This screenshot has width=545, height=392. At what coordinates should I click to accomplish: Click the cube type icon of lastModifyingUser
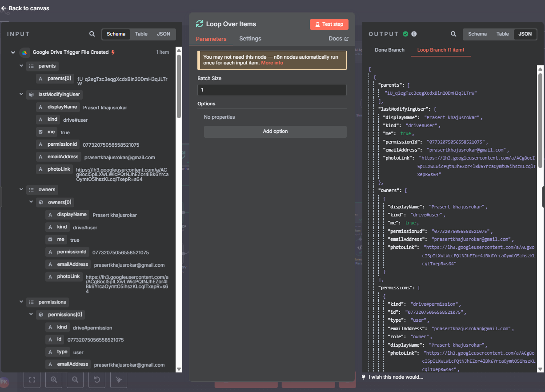tap(31, 95)
